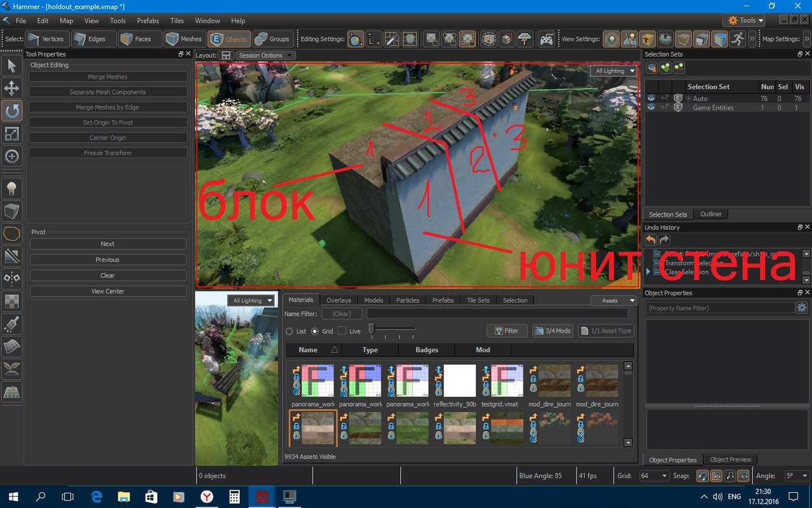Pick the Entity lightbulb tool
Image resolution: width=812 pixels, height=508 pixels.
[x=12, y=189]
